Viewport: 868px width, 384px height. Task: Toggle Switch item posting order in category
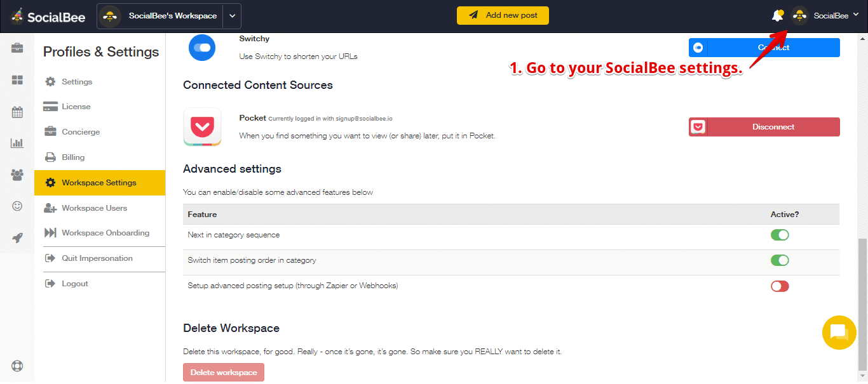click(x=780, y=260)
